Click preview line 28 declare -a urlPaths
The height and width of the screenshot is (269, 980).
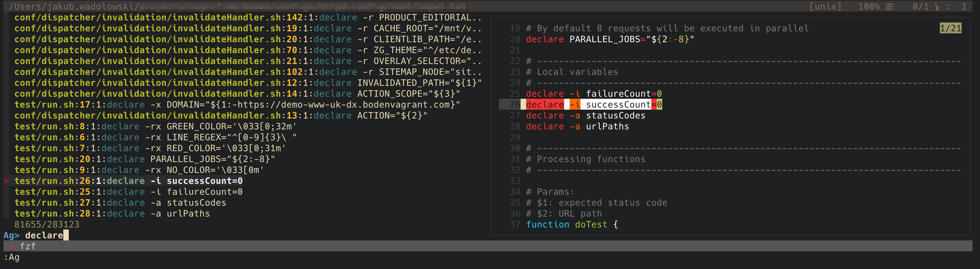coord(577,127)
